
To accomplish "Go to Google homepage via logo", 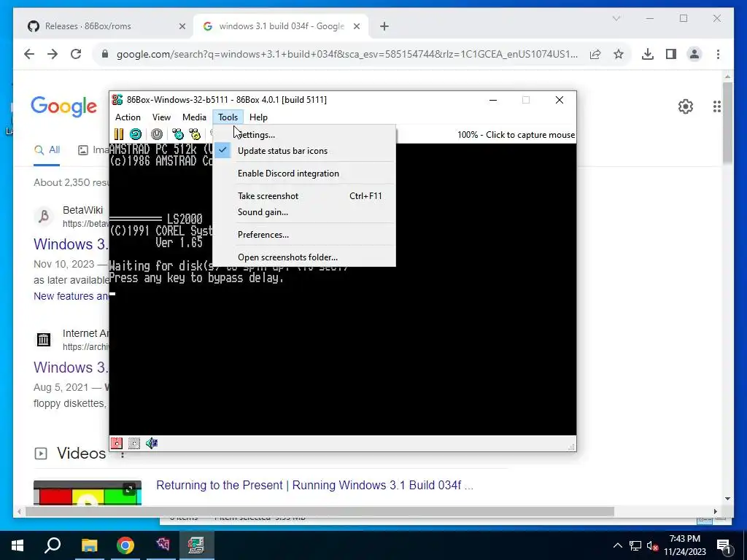I will click(x=64, y=106).
